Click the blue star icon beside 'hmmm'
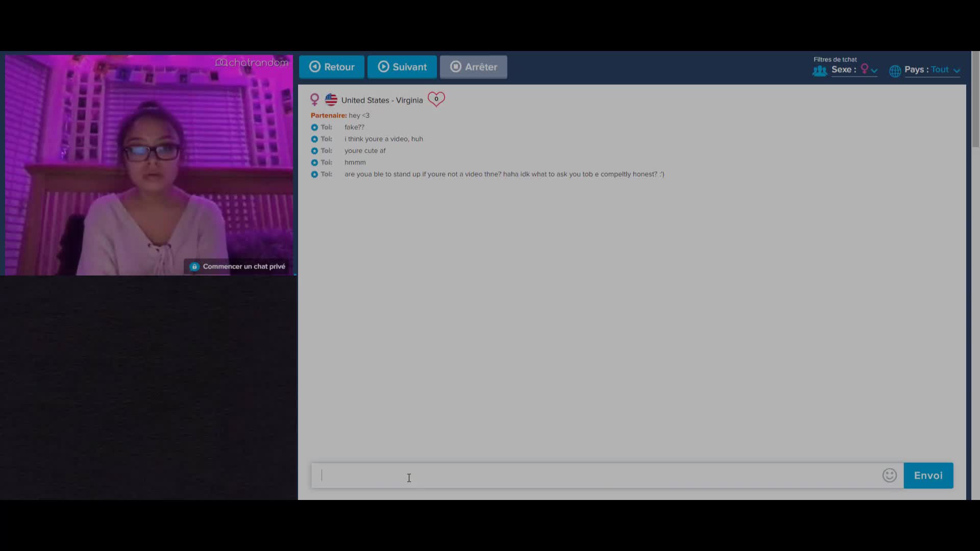This screenshot has width=980, height=551. (x=314, y=163)
